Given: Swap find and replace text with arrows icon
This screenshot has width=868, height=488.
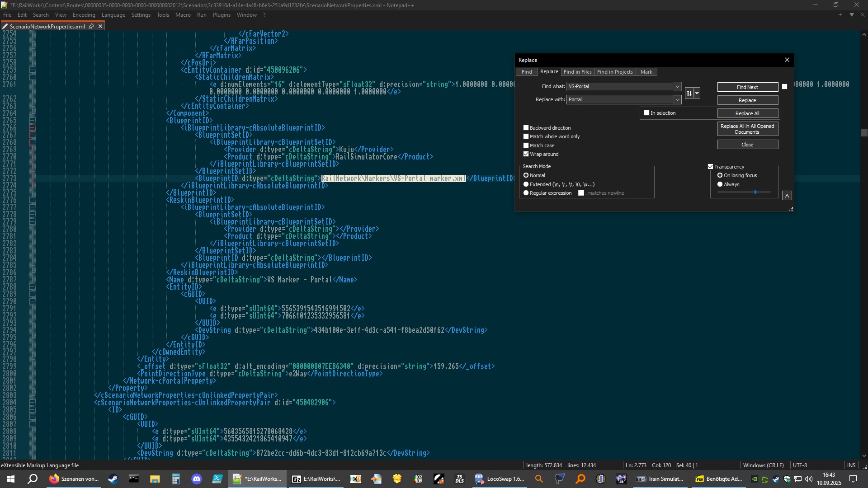Looking at the screenshot, I should coord(689,93).
